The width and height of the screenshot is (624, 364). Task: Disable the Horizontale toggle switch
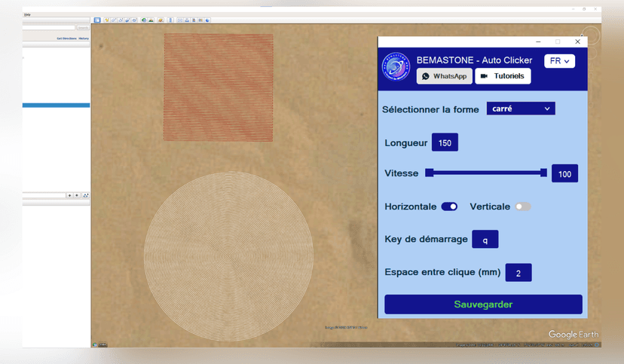(449, 206)
